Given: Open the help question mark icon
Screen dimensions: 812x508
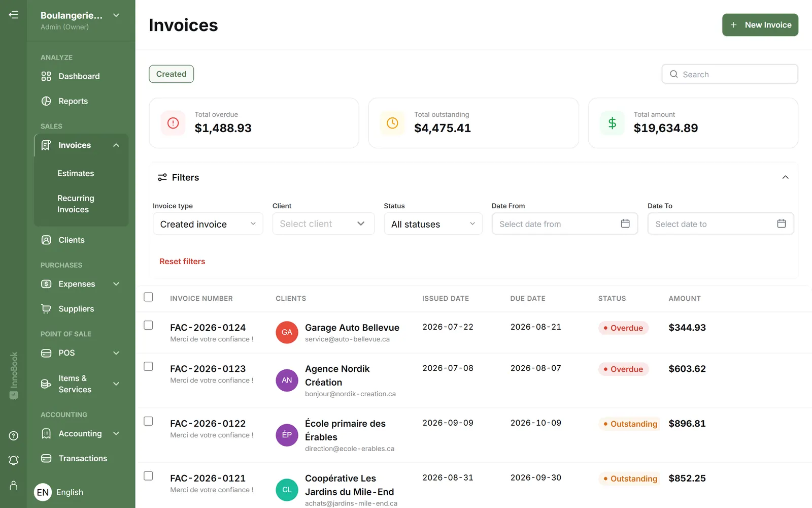Looking at the screenshot, I should pyautogui.click(x=14, y=436).
